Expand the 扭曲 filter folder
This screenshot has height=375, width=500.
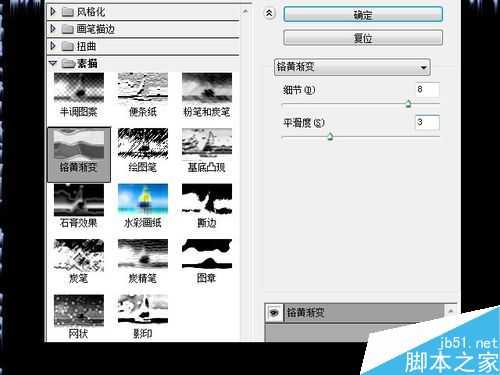pos(53,46)
